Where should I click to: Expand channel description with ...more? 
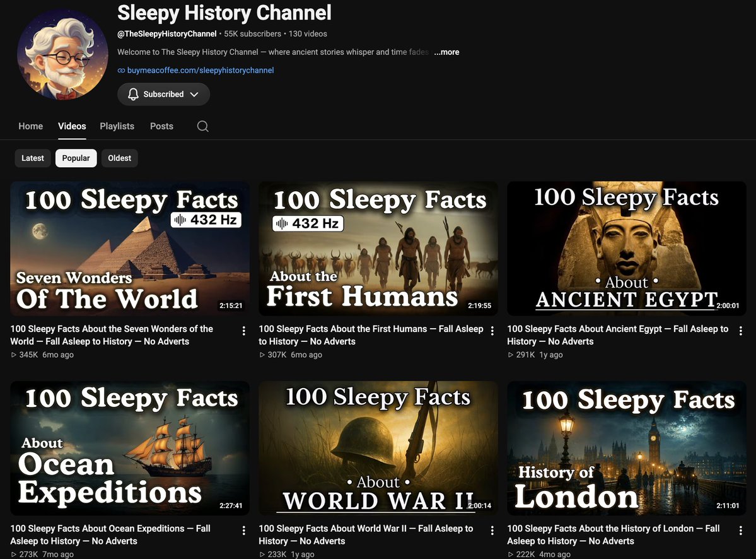click(x=446, y=52)
